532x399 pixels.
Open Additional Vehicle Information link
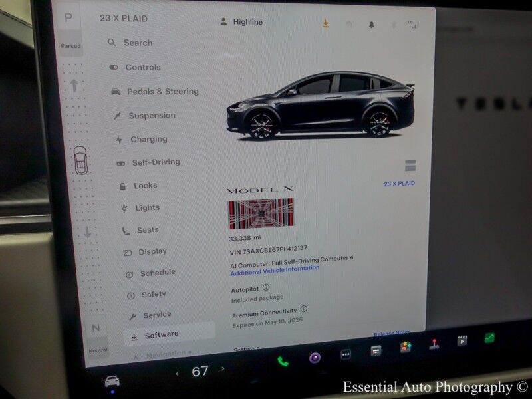[275, 271]
